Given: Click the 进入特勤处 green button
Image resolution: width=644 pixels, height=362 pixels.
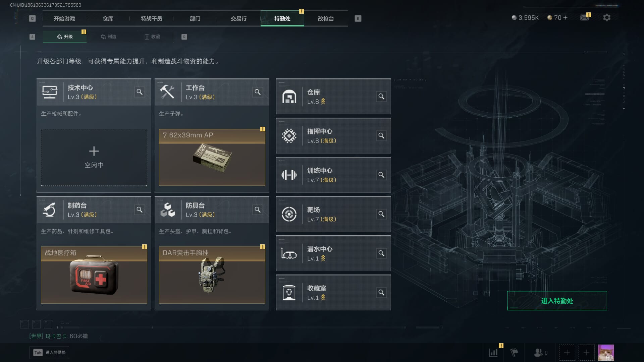Looking at the screenshot, I should point(557,301).
